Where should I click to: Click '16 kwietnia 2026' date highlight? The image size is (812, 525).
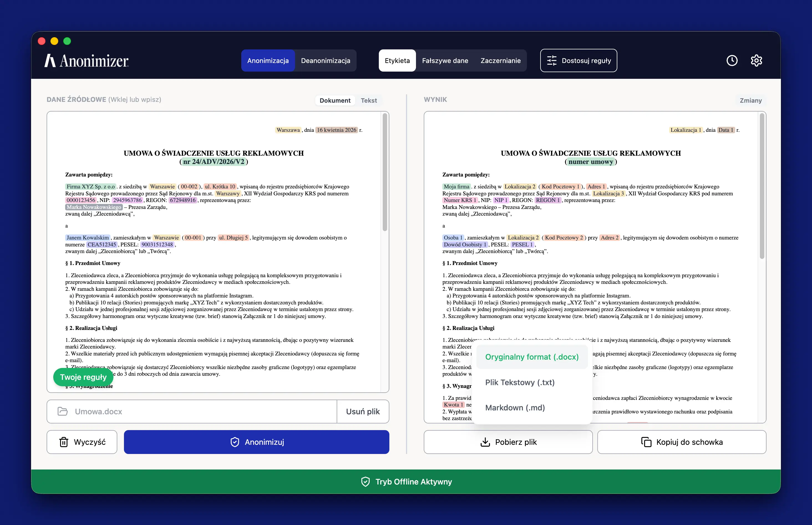pyautogui.click(x=336, y=130)
